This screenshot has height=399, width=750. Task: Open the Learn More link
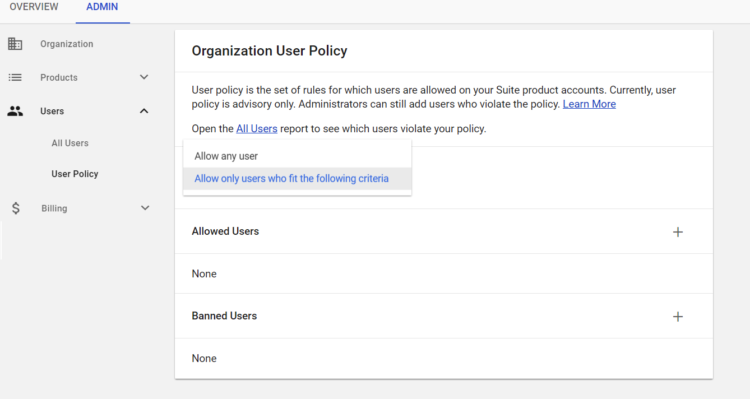tap(589, 104)
